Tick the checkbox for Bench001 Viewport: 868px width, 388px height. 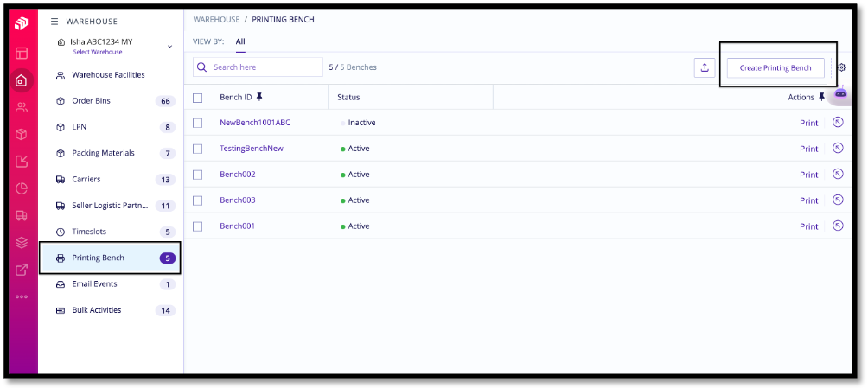[x=198, y=226]
